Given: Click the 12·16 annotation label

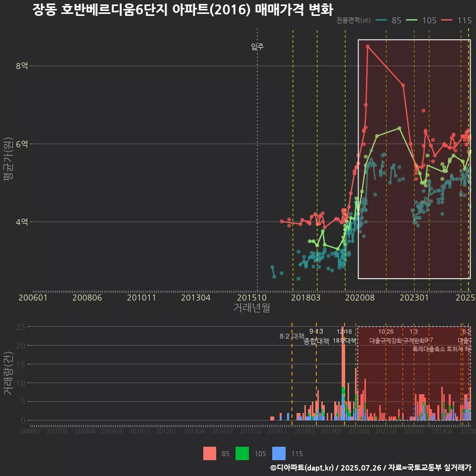Looking at the screenshot, I should pyautogui.click(x=344, y=332).
